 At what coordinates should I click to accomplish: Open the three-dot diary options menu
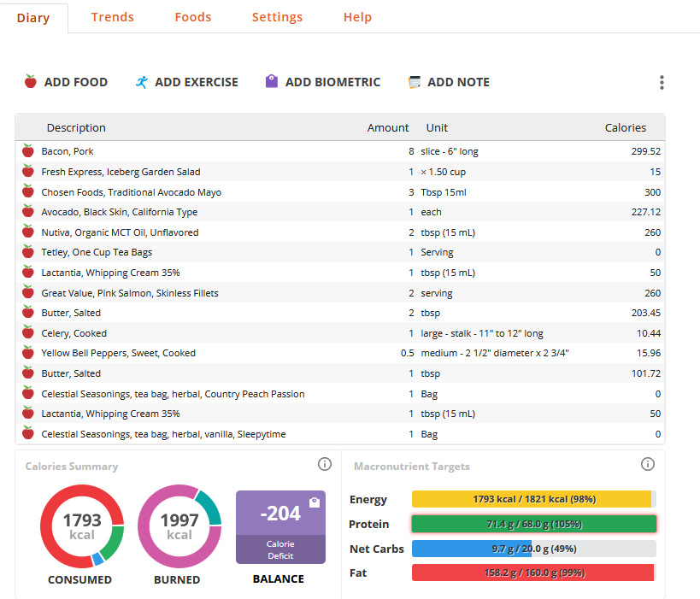[x=662, y=83]
